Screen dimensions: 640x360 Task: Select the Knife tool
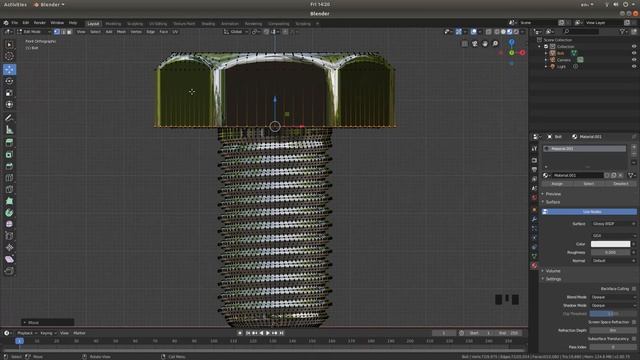(9, 189)
